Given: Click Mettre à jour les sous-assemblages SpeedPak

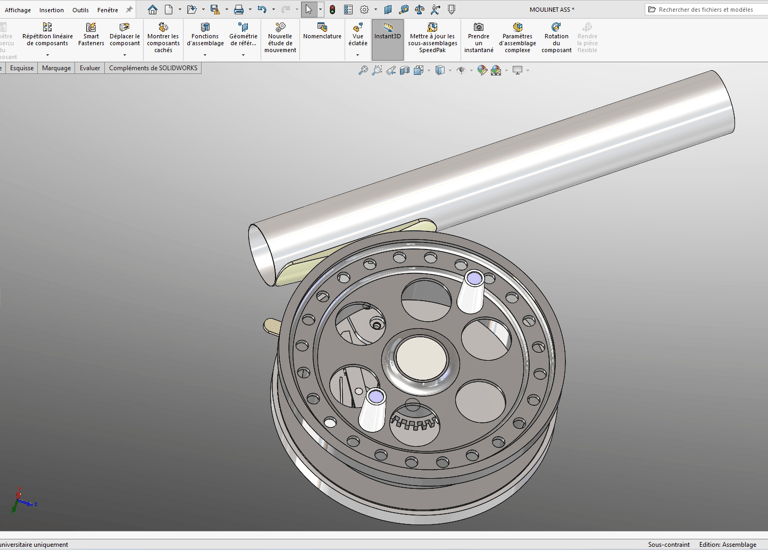Looking at the screenshot, I should point(433,38).
